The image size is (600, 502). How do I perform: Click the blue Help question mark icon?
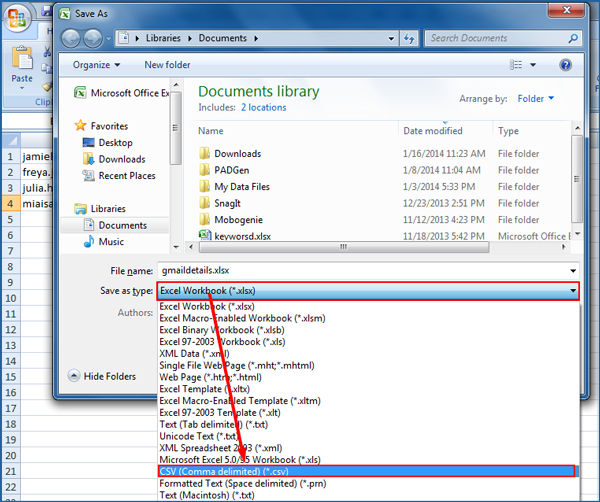point(565,65)
